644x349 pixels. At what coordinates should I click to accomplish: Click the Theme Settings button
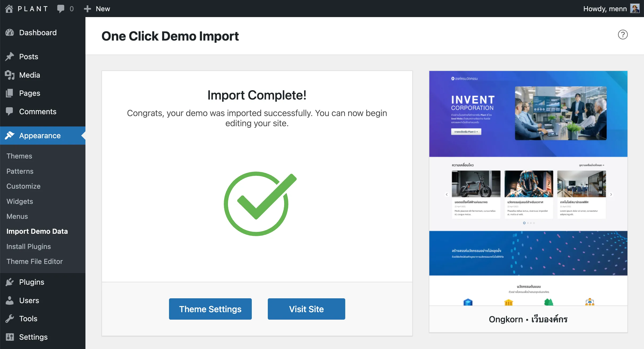210,309
